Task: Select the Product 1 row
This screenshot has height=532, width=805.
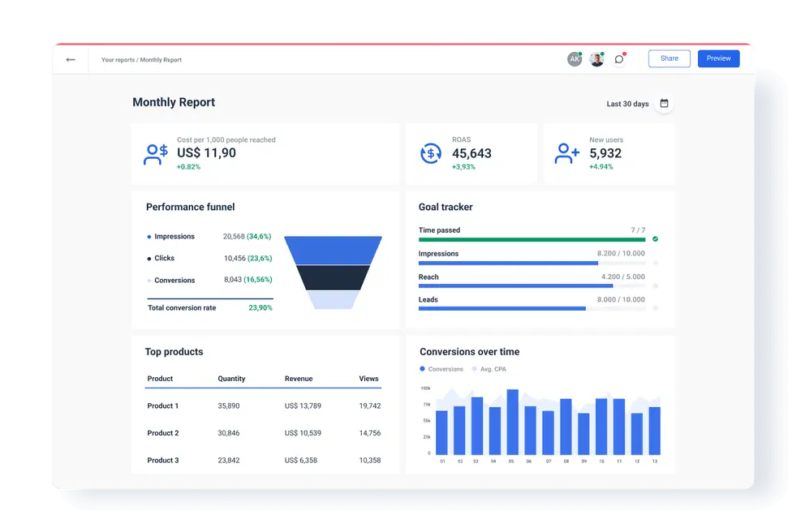Action: (263, 405)
